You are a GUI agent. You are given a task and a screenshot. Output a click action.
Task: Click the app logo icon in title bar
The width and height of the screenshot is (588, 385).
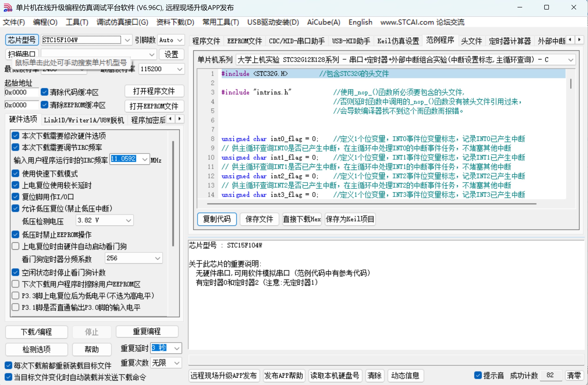(x=8, y=7)
